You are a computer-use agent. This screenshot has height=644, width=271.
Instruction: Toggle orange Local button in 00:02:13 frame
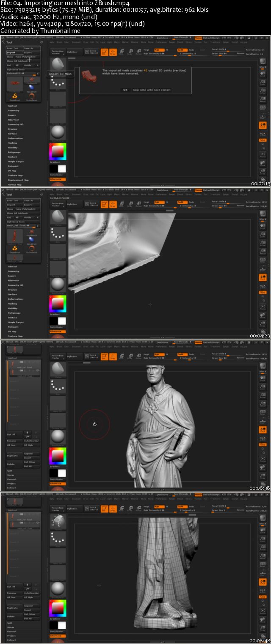[x=263, y=125]
